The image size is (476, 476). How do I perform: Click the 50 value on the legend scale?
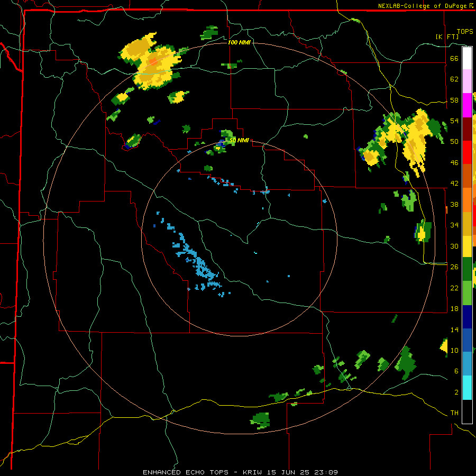point(454,142)
